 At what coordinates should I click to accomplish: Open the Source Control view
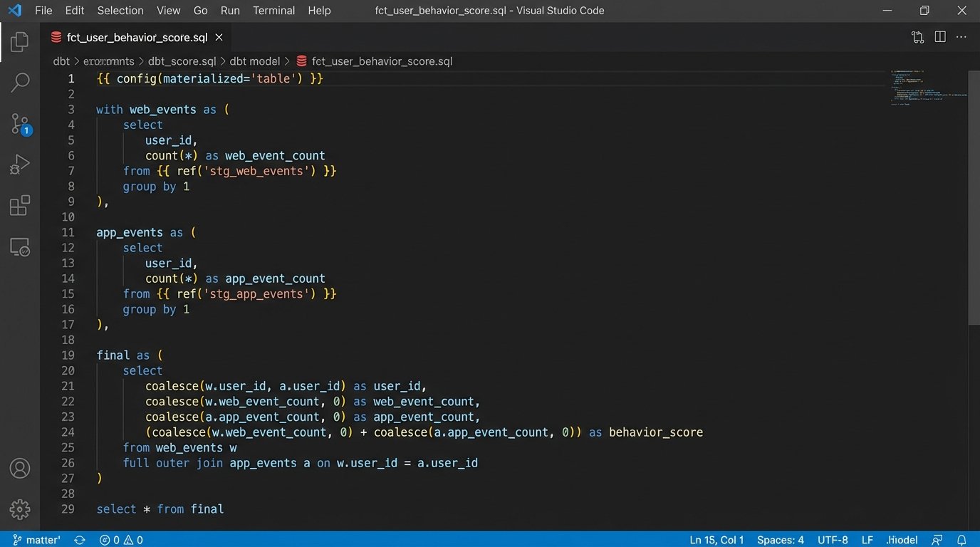click(20, 124)
